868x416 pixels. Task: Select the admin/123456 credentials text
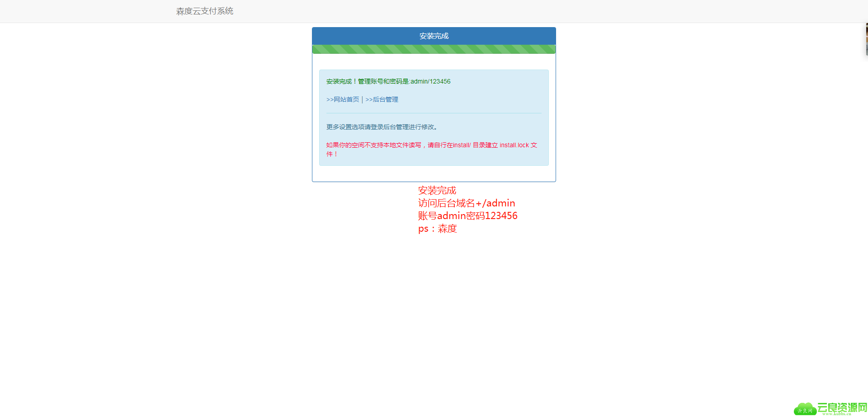click(x=430, y=81)
